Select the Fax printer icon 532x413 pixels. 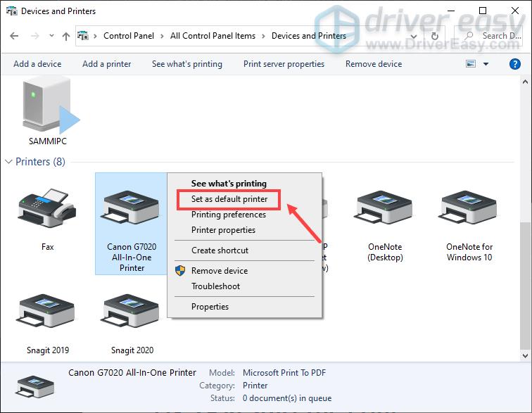click(x=47, y=208)
